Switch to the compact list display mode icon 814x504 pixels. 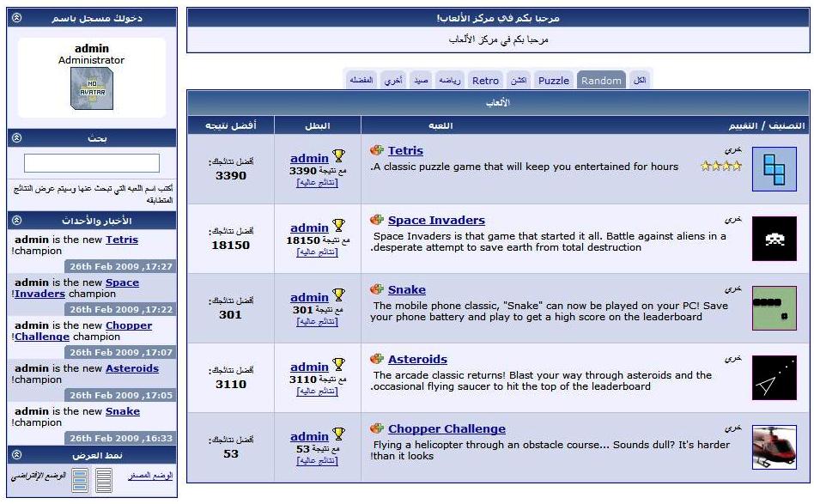pos(104,479)
